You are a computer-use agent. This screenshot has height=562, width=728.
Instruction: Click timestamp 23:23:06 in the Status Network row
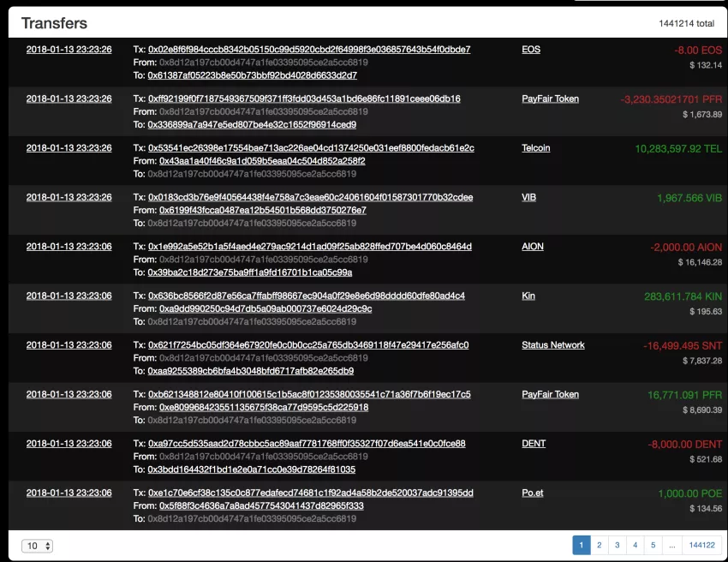pyautogui.click(x=69, y=344)
